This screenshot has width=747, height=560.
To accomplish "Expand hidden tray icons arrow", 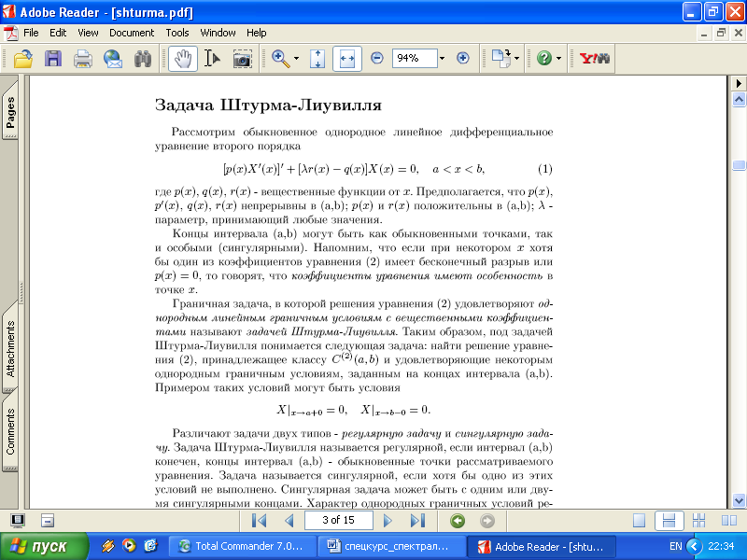I will (x=695, y=547).
